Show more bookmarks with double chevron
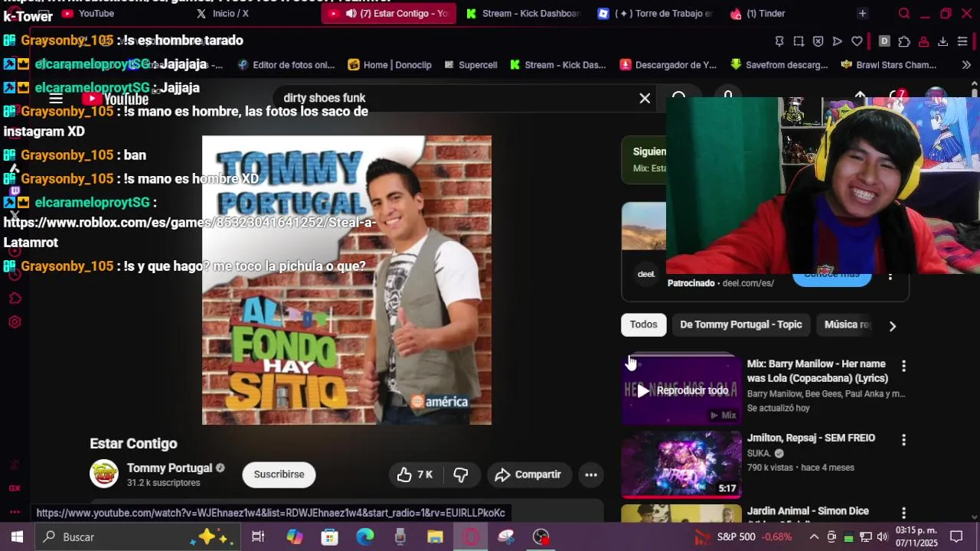 (966, 65)
